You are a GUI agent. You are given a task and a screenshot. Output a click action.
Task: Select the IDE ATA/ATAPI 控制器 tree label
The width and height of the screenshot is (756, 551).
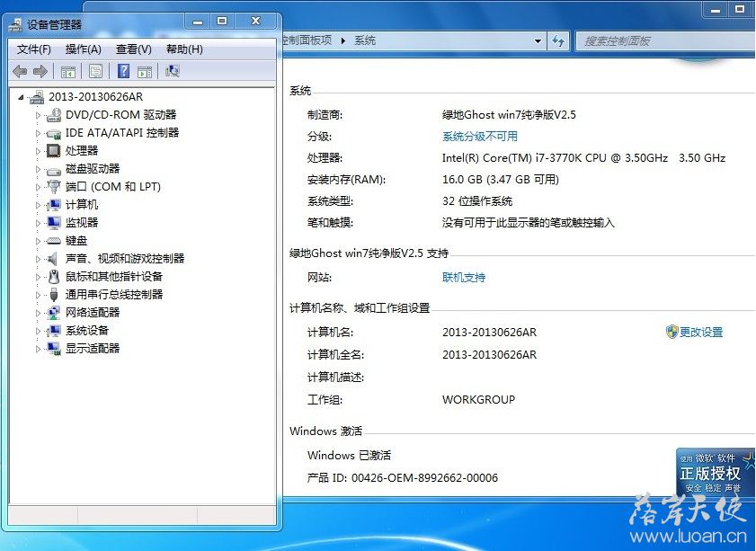pos(122,132)
